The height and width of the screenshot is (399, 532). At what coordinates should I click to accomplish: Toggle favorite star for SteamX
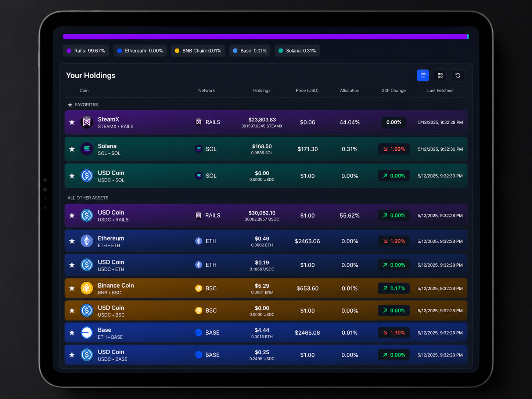72,122
